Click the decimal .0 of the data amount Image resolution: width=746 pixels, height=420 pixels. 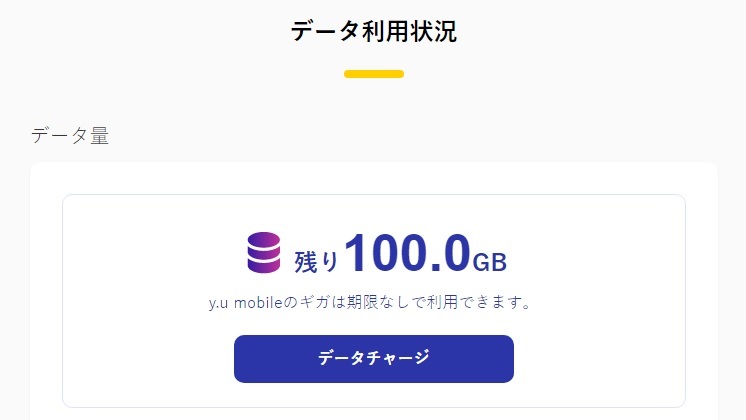pyautogui.click(x=449, y=254)
